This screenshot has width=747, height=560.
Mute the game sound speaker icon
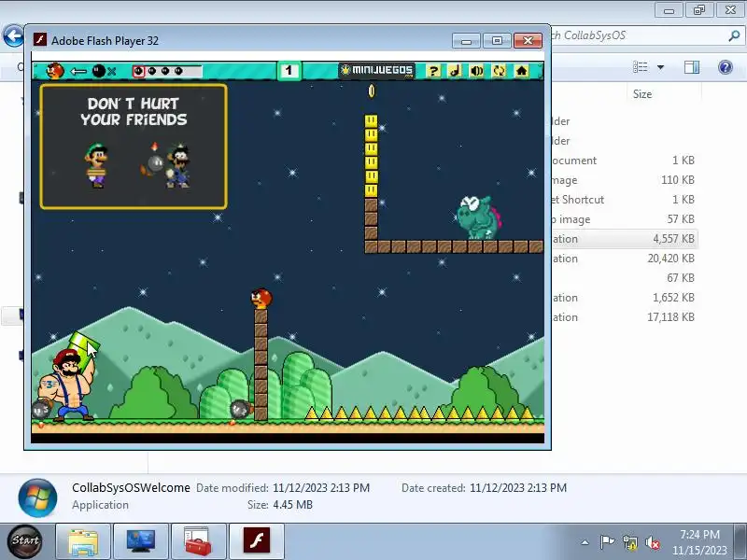pyautogui.click(x=477, y=71)
